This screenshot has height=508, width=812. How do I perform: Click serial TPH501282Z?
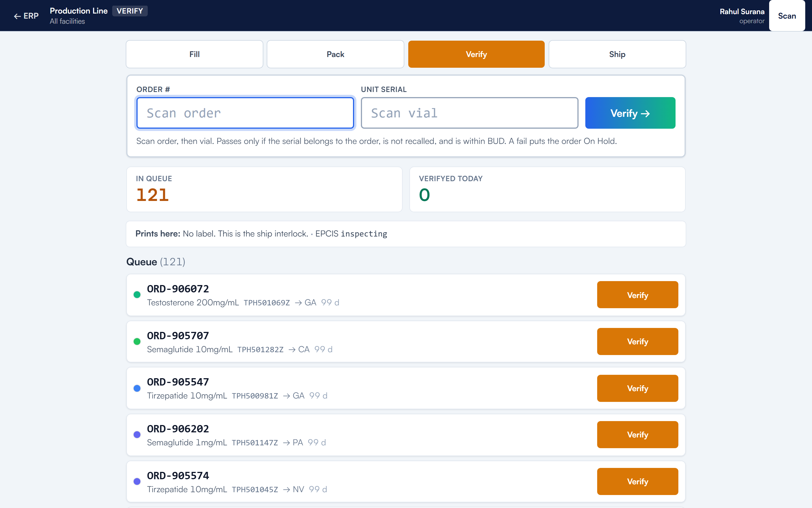pos(261,349)
